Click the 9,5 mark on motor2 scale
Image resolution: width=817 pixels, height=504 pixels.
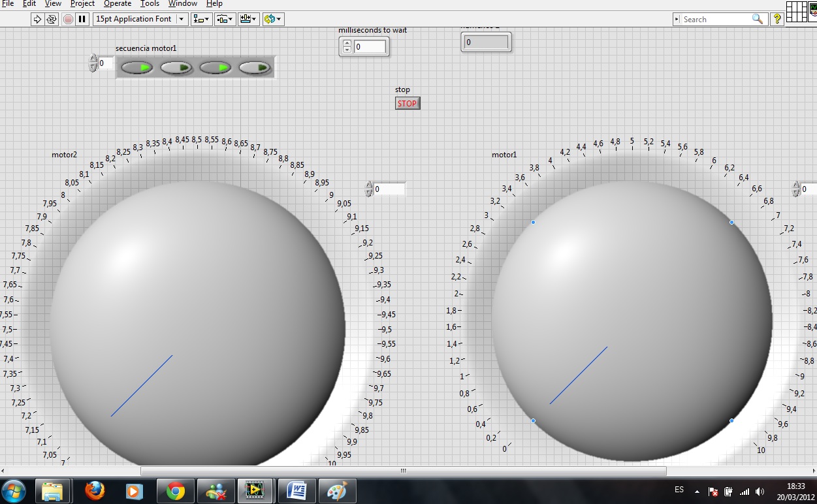point(387,329)
